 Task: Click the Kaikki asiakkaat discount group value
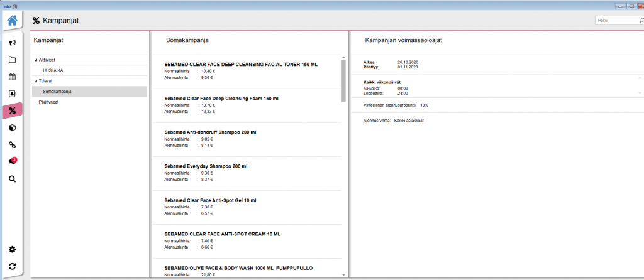(409, 121)
